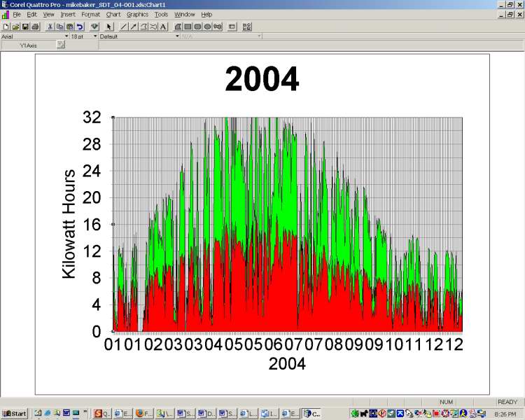525x420 pixels.
Task: Open the Arial font name dropdown
Action: tap(67, 36)
